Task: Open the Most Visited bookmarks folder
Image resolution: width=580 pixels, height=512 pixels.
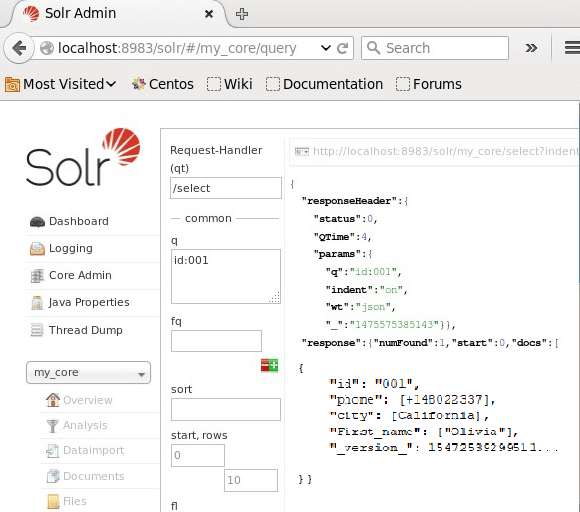Action: coord(61,84)
